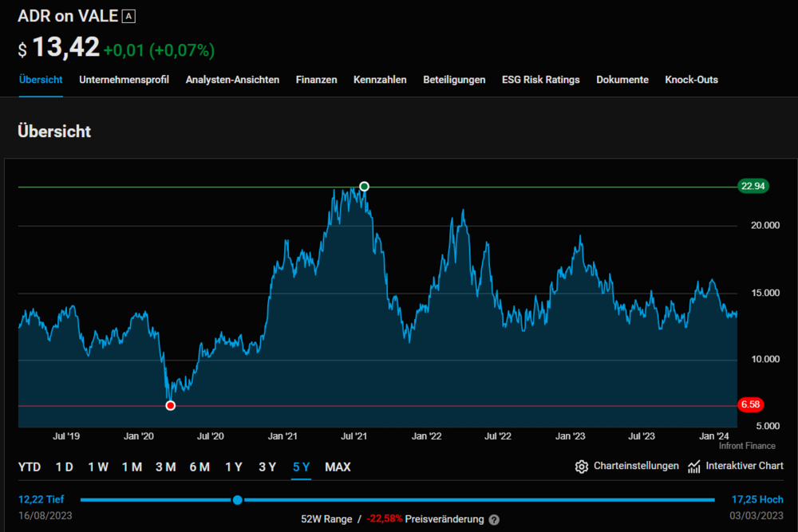Click the 22.94 high price label
Image resolution: width=798 pixels, height=532 pixels.
pyautogui.click(x=753, y=187)
